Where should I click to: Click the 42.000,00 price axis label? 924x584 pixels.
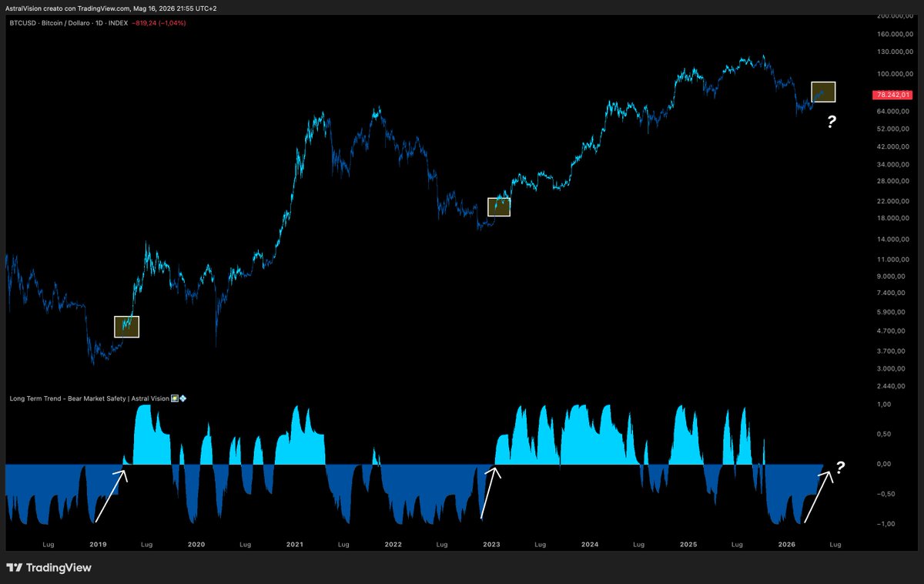click(893, 146)
